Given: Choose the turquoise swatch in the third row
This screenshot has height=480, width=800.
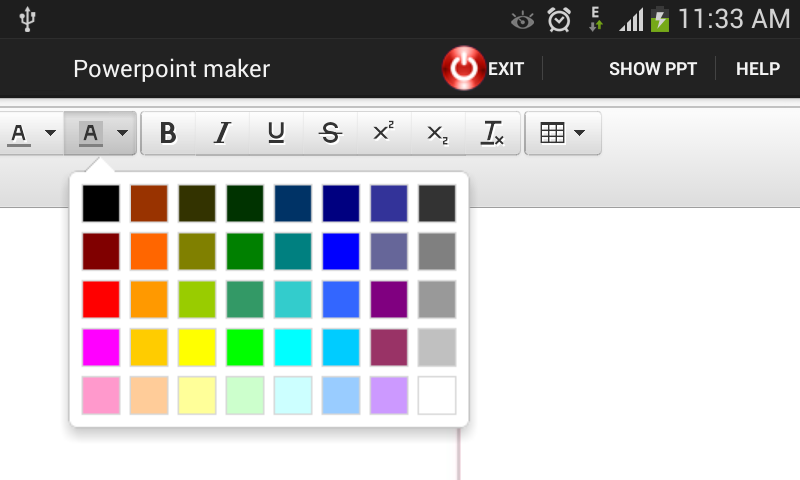Looking at the screenshot, I should tap(293, 299).
